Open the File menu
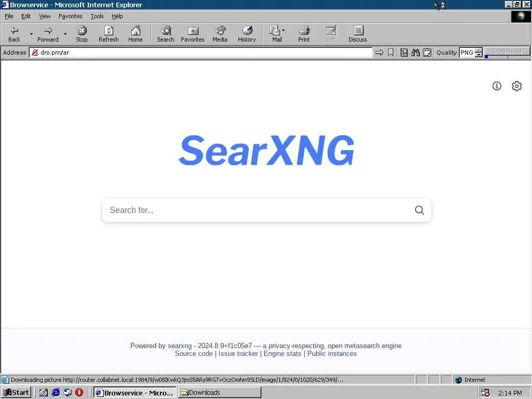 [x=9, y=16]
